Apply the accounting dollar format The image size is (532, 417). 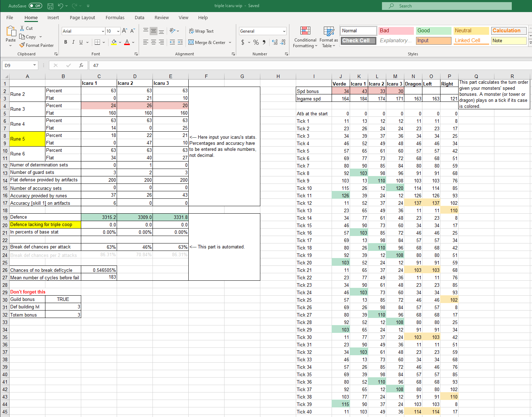tap(243, 42)
